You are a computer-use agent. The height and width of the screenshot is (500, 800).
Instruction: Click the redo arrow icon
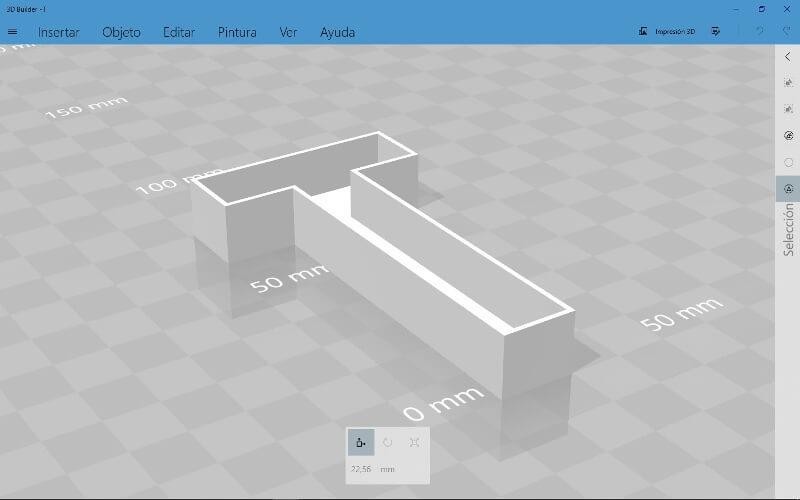(785, 32)
